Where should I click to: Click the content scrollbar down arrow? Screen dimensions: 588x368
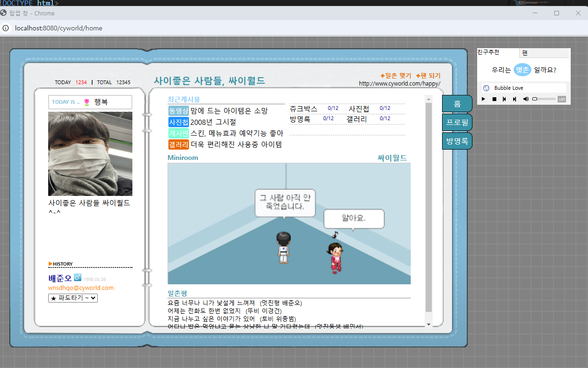tap(428, 324)
